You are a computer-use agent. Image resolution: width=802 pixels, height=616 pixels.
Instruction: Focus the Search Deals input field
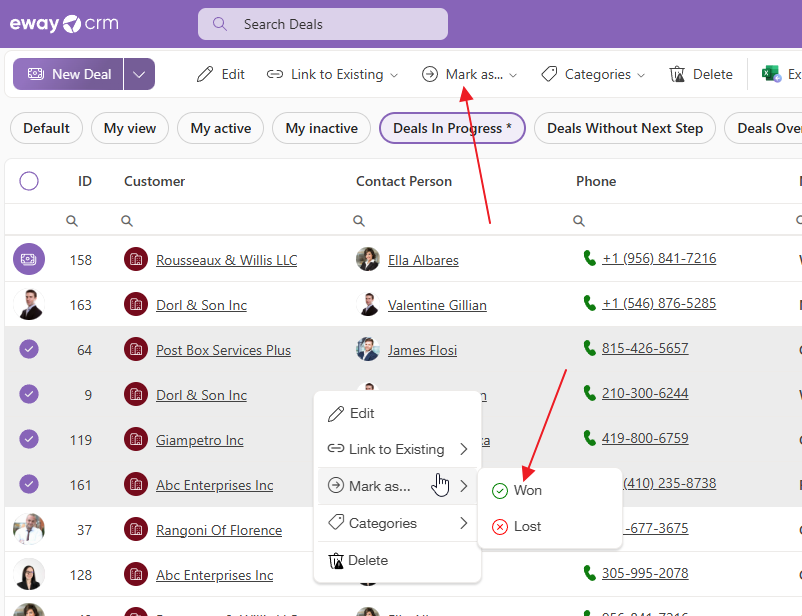coord(323,24)
